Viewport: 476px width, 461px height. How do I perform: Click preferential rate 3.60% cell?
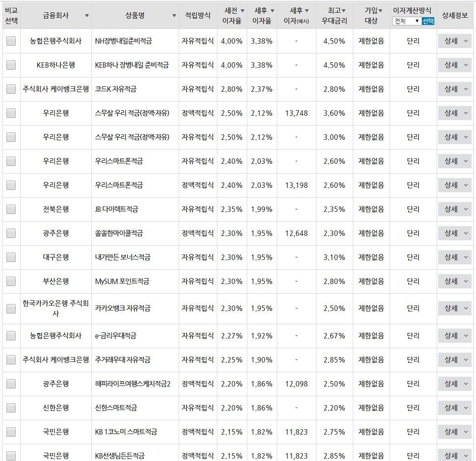pos(334,113)
